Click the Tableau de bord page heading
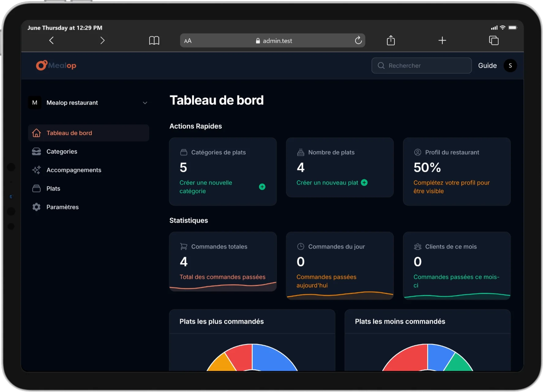Viewport: 543px width, 392px height. 216,100
